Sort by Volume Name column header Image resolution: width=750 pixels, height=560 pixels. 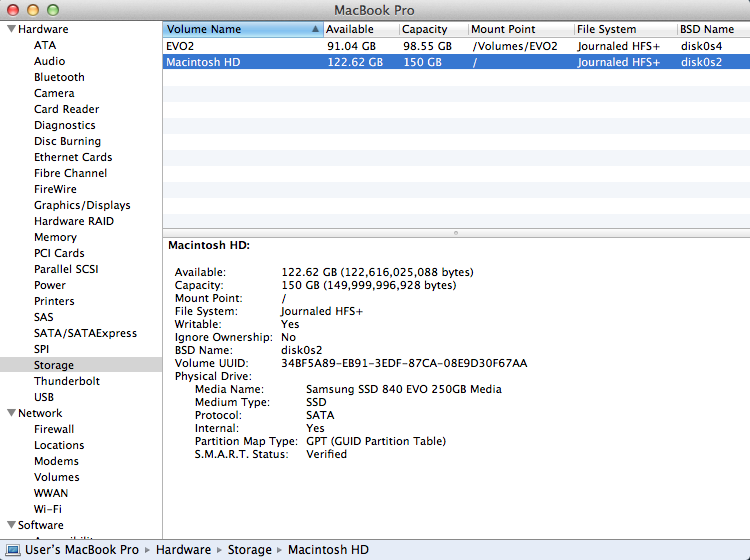tap(243, 29)
